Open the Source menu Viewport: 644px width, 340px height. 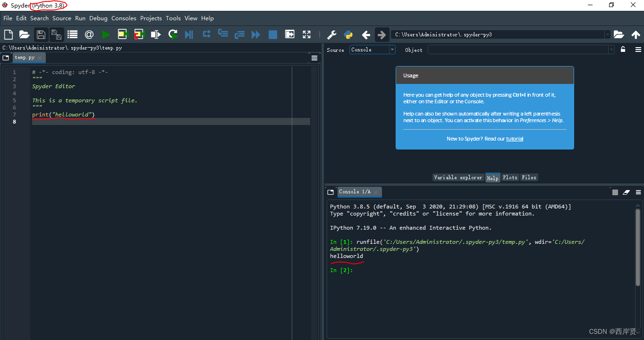[62, 18]
